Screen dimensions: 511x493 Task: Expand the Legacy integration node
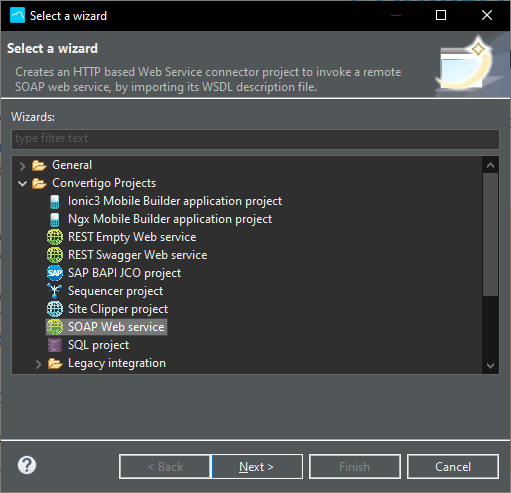coord(38,364)
